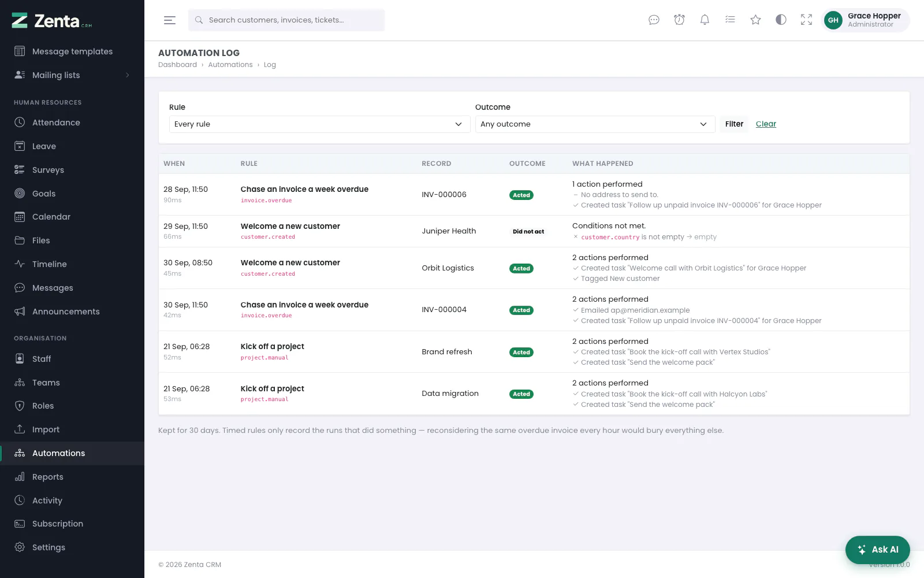The image size is (924, 578).
Task: Open the Activity clock icon
Action: coord(20,501)
